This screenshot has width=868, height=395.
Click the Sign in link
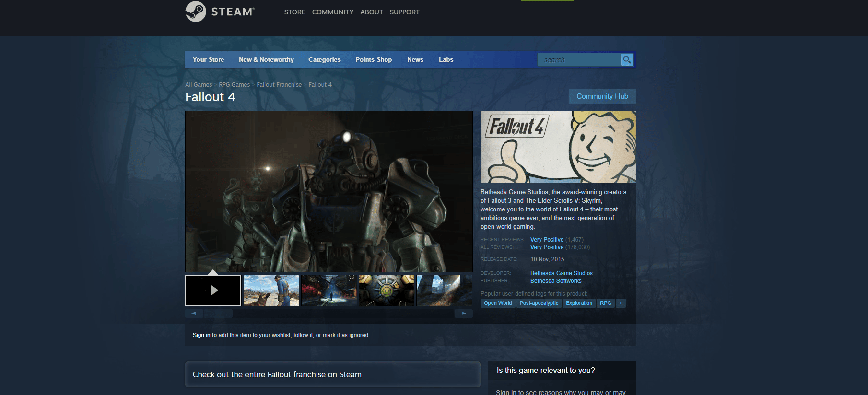click(201, 335)
